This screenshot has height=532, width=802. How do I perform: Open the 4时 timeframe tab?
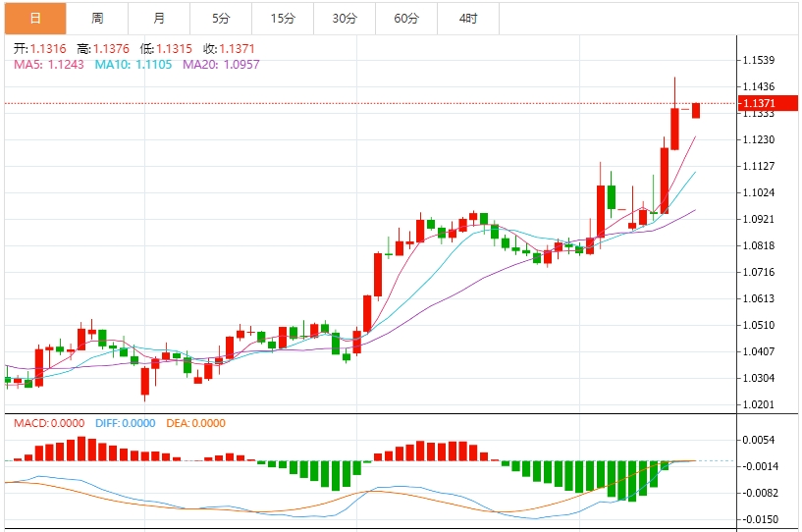point(468,19)
